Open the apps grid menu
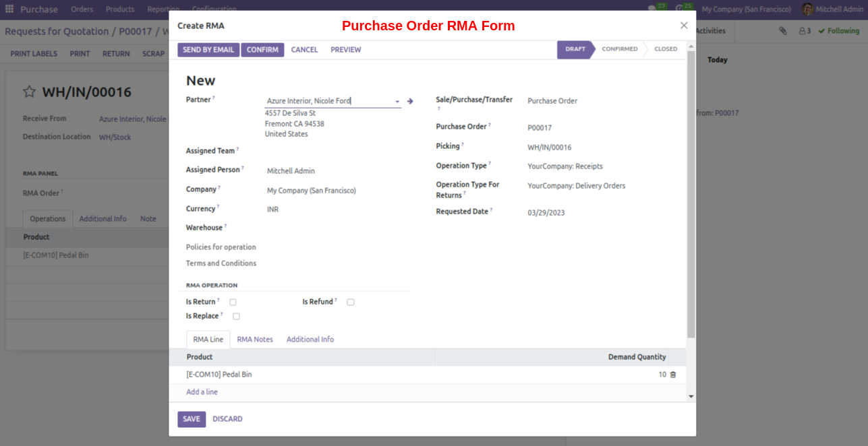Screen dimensions: 868x446 [x=9, y=9]
